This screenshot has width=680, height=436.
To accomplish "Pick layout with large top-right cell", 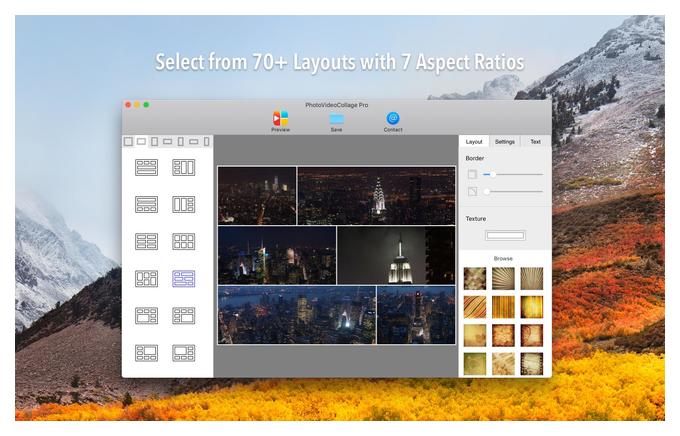I will (147, 353).
